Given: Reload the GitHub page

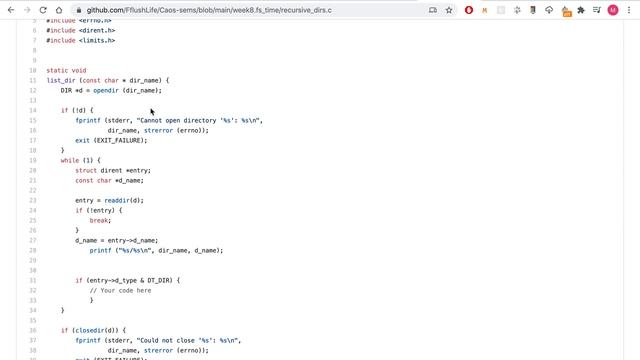Looking at the screenshot, I should [x=43, y=10].
